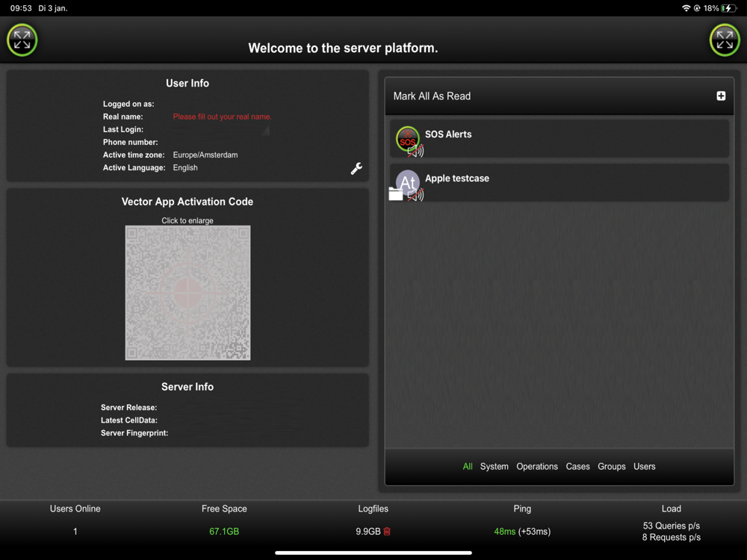747x560 pixels.
Task: Click the 67.1GB free space value
Action: [224, 532]
